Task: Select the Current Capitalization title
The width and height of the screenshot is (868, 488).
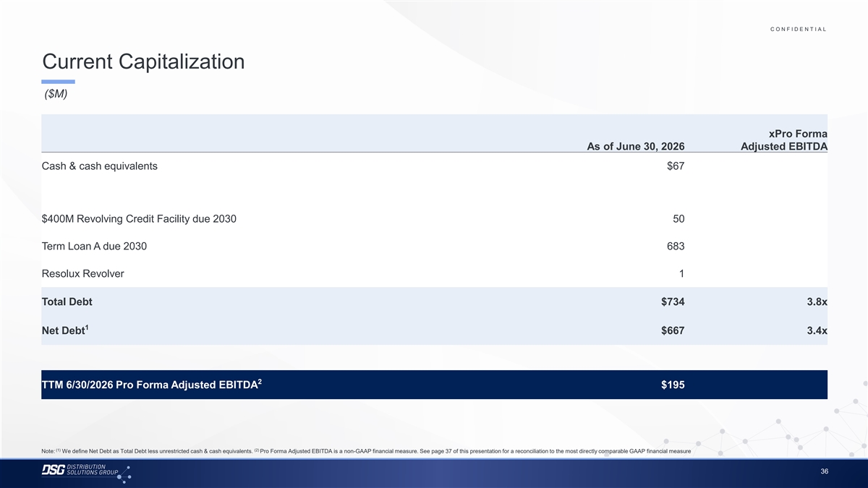Action: click(x=143, y=61)
